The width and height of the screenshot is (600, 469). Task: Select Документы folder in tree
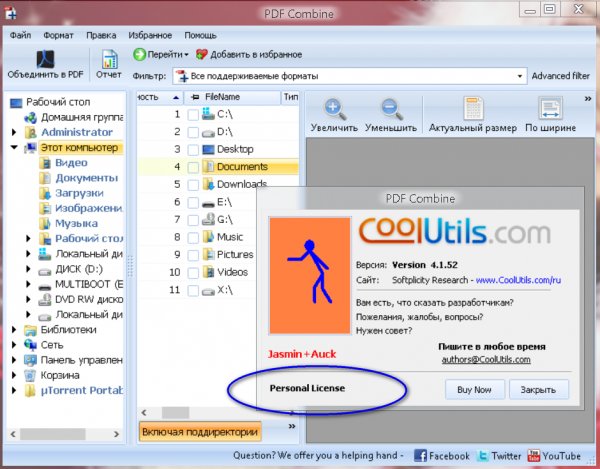tap(86, 178)
